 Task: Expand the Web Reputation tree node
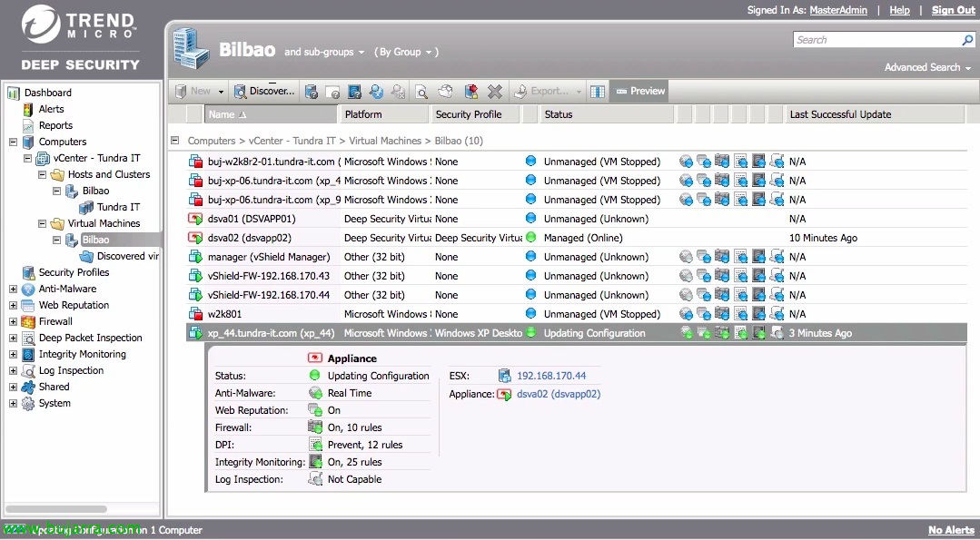(13, 305)
